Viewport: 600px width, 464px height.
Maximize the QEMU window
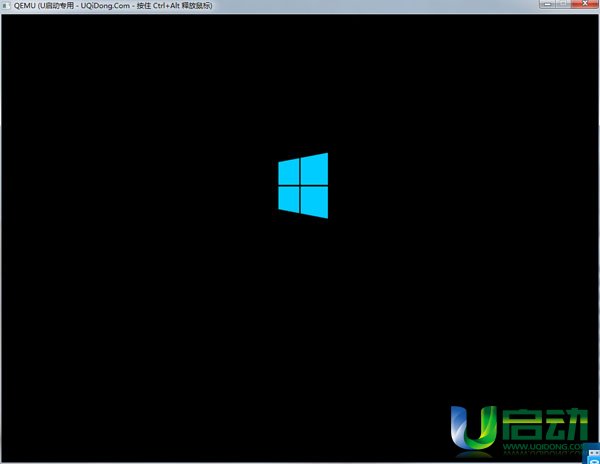(x=564, y=4)
